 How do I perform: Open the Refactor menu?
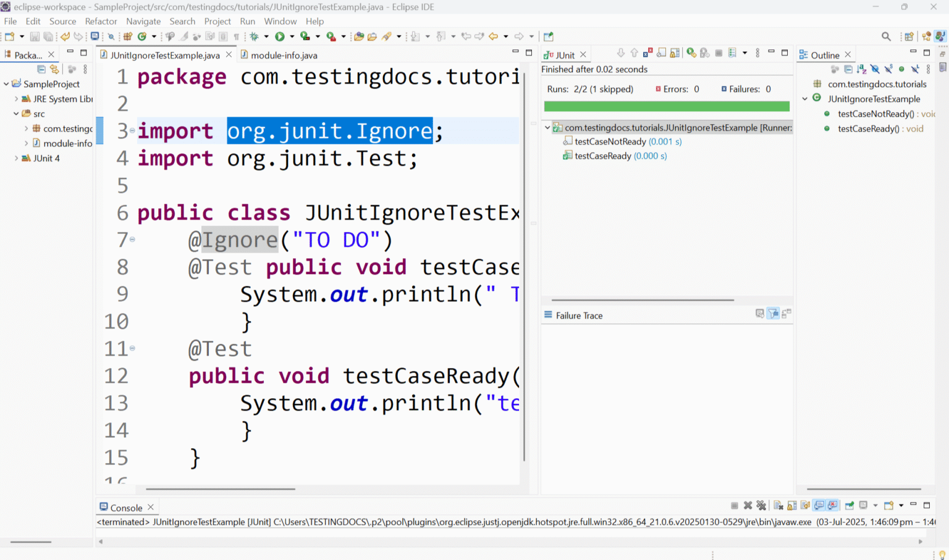101,21
